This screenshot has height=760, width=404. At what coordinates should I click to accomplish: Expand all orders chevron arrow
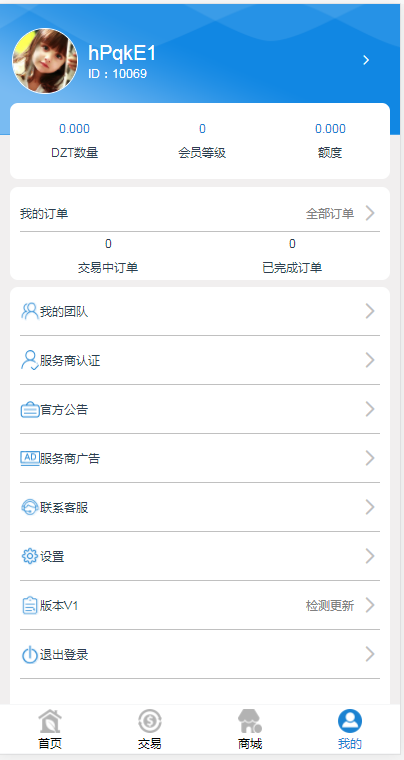370,213
